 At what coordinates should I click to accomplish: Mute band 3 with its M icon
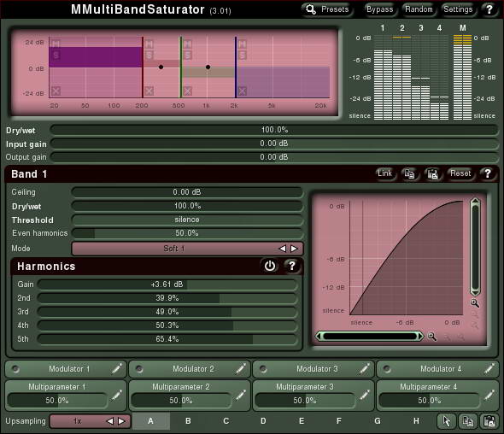click(188, 44)
